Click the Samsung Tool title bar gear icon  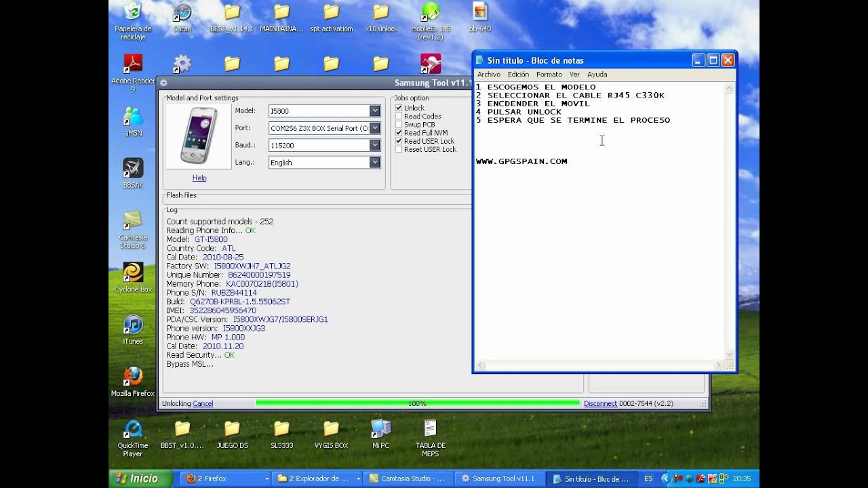pyautogui.click(x=163, y=83)
